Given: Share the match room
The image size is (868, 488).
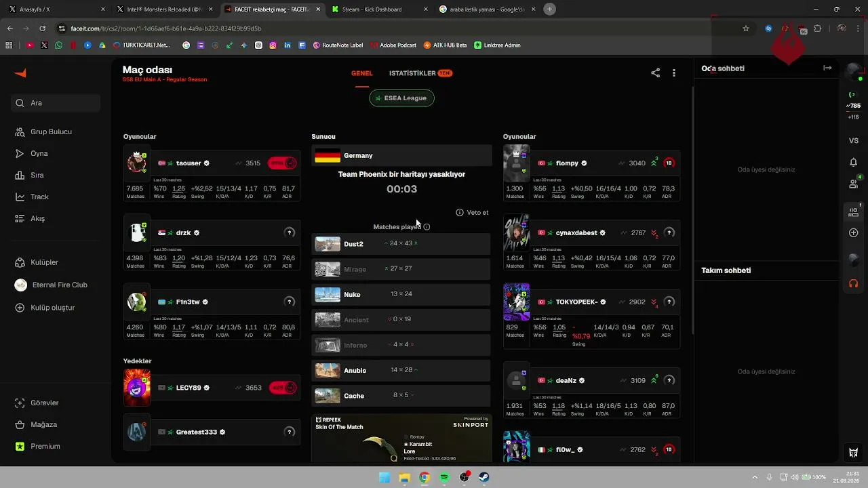Looking at the screenshot, I should pos(655,73).
